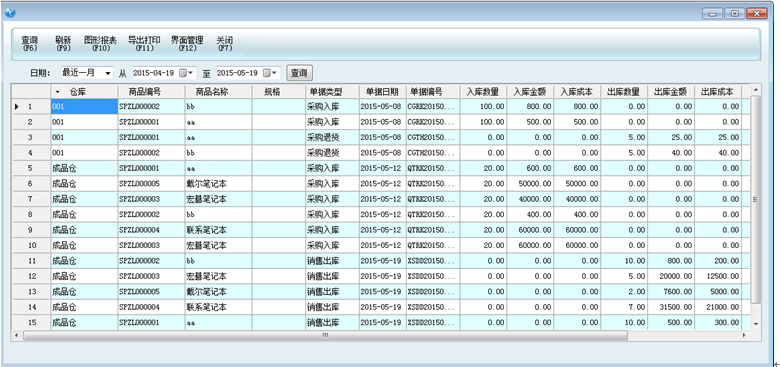Image resolution: width=780 pixels, height=367 pixels.
Task: Sort by the 商品编号 column header
Action: pyautogui.click(x=151, y=92)
